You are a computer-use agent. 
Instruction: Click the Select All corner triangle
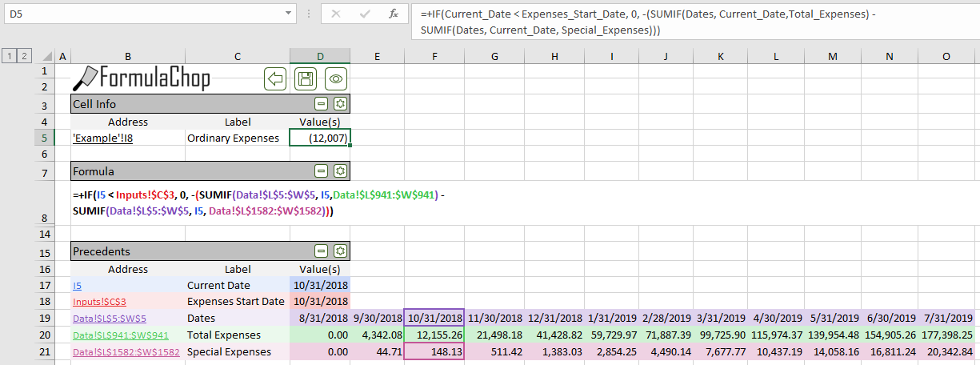[47, 56]
